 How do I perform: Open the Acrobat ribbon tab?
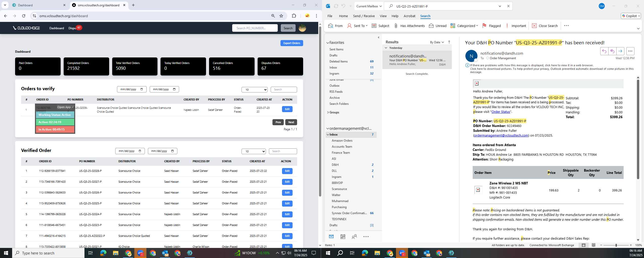click(409, 16)
